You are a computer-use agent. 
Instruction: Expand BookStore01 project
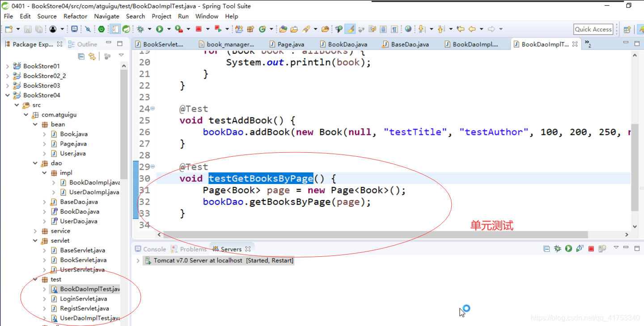[7, 66]
